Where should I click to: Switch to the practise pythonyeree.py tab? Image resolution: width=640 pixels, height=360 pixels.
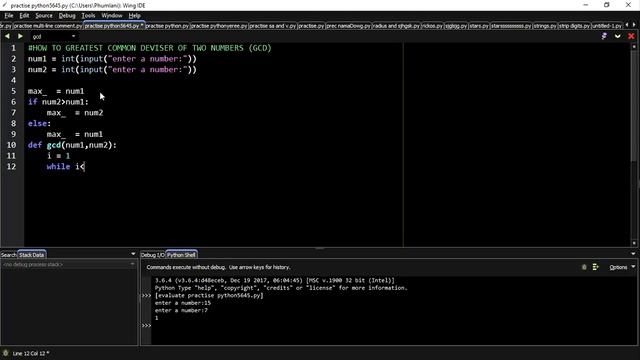click(x=219, y=26)
